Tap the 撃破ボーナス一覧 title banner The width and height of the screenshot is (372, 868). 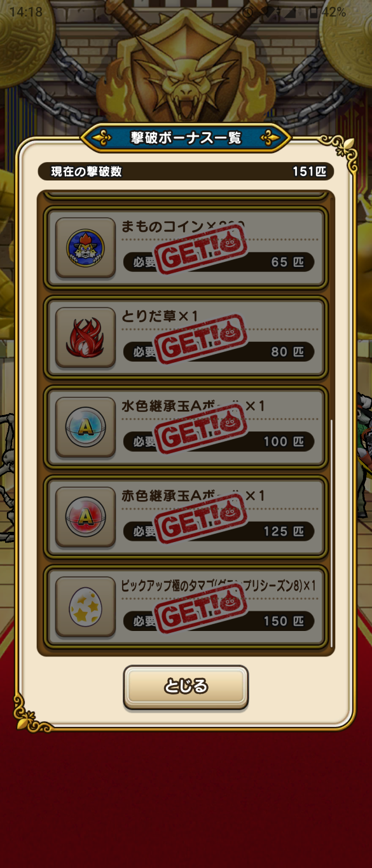186,137
